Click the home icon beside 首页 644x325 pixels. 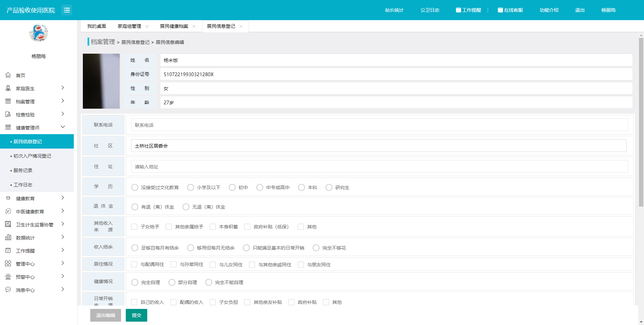click(x=8, y=75)
